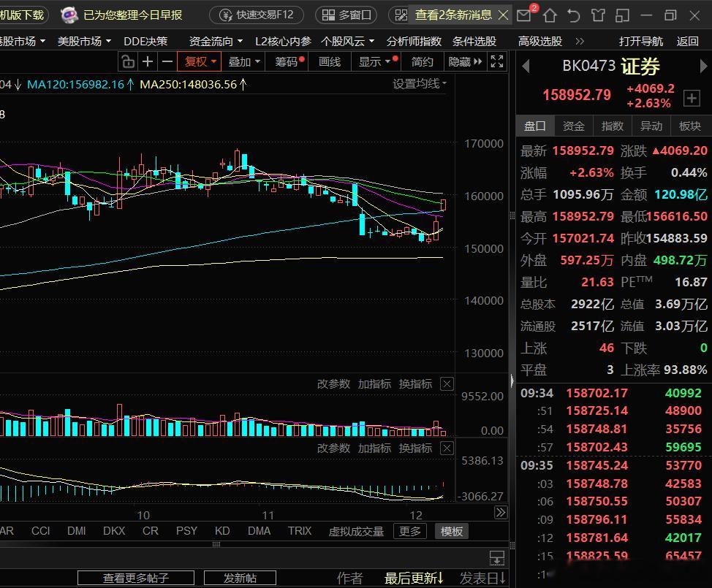
Task: Open 快速交易F12 quick trade
Action: tap(257, 15)
